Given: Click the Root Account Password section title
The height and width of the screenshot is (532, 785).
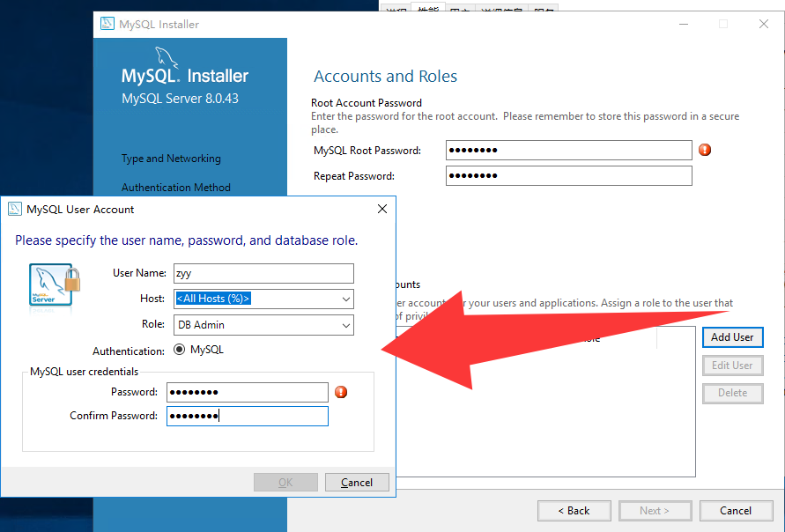Looking at the screenshot, I should click(x=367, y=102).
